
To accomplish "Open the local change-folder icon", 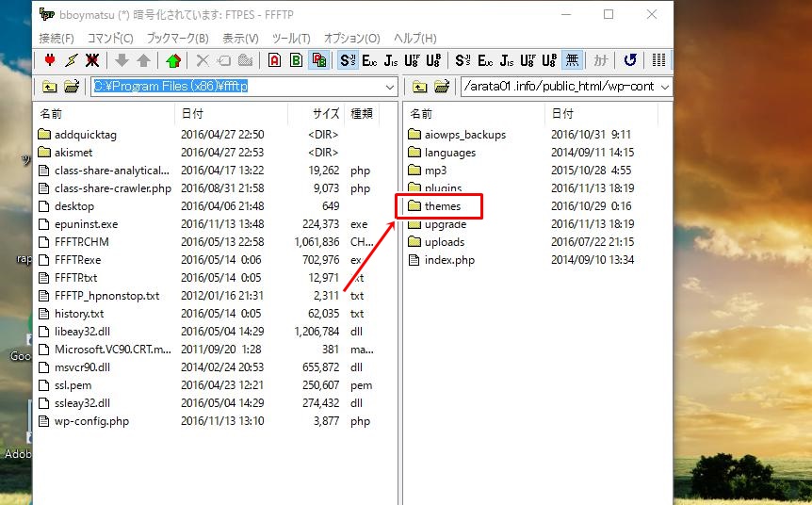I will point(72,87).
